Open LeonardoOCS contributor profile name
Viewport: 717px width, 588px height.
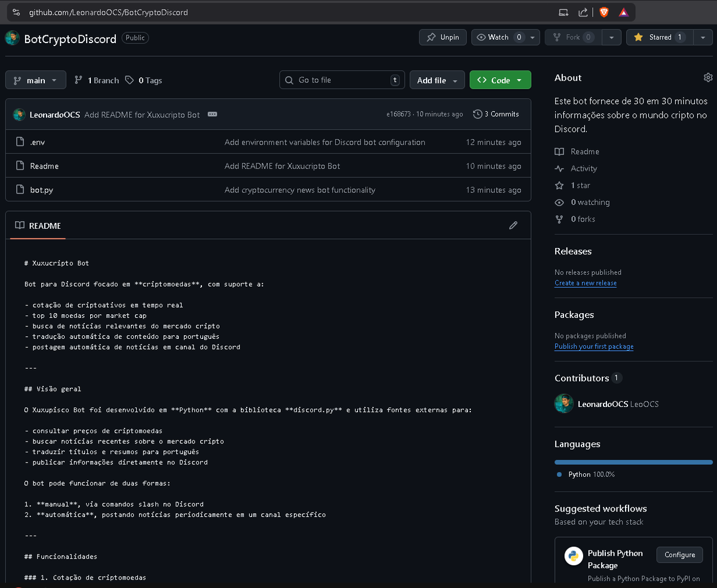coord(603,404)
